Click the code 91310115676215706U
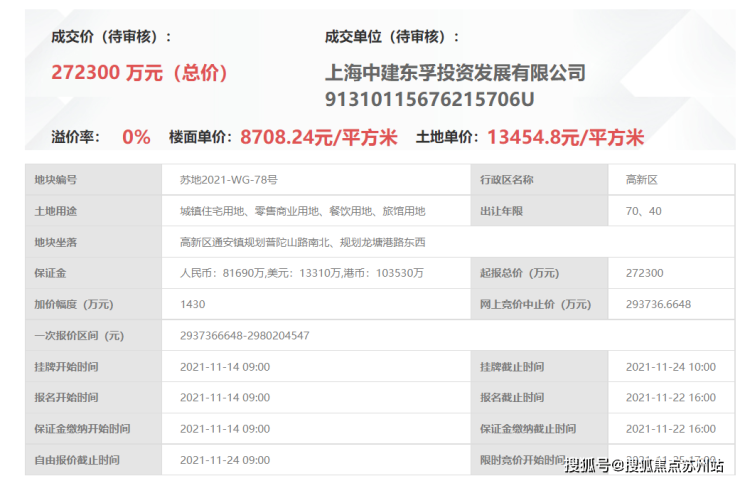The width and height of the screenshot is (740, 481). [x=429, y=100]
